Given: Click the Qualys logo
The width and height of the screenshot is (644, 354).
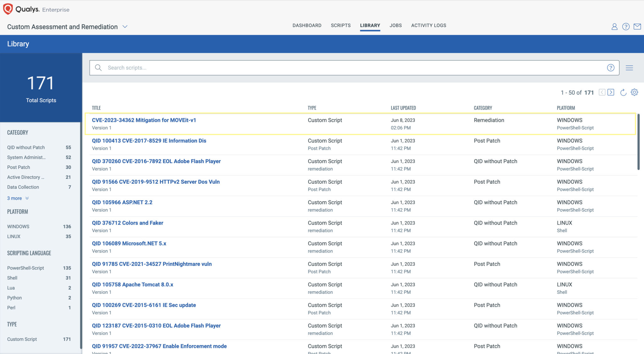Looking at the screenshot, I should tap(8, 9).
